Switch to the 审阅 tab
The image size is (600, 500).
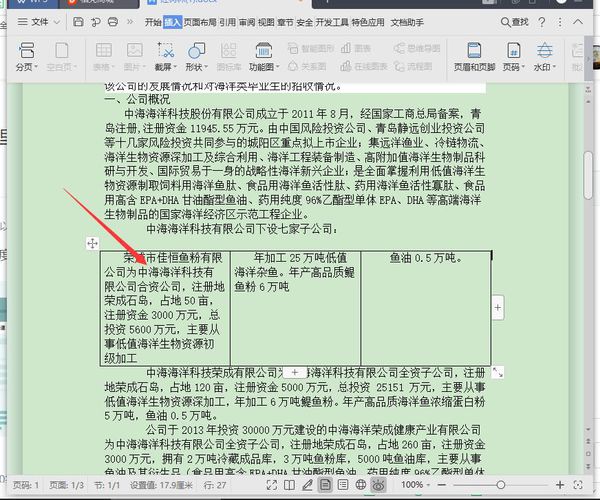tap(247, 23)
